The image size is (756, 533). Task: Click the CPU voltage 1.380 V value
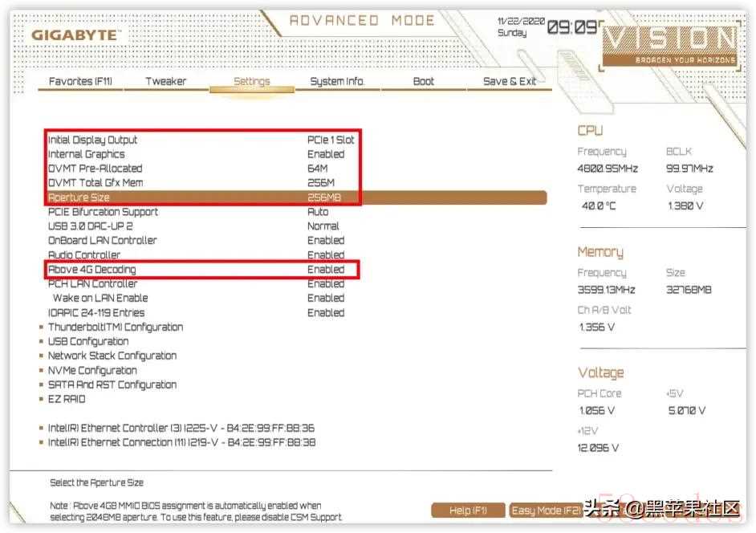685,206
